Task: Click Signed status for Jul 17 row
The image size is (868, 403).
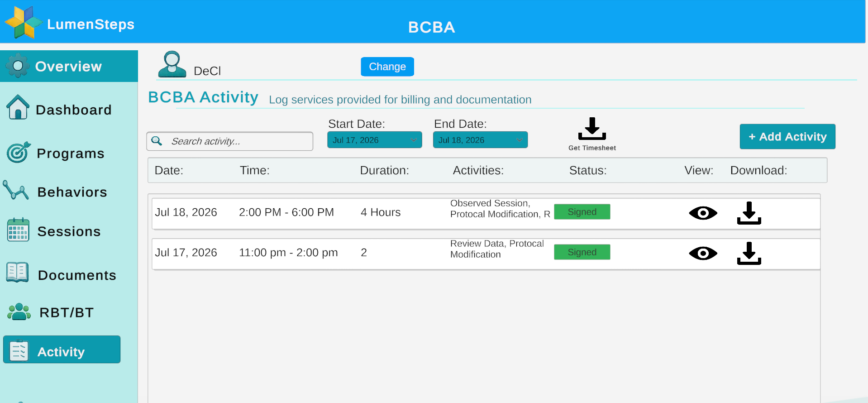Action: click(x=582, y=252)
